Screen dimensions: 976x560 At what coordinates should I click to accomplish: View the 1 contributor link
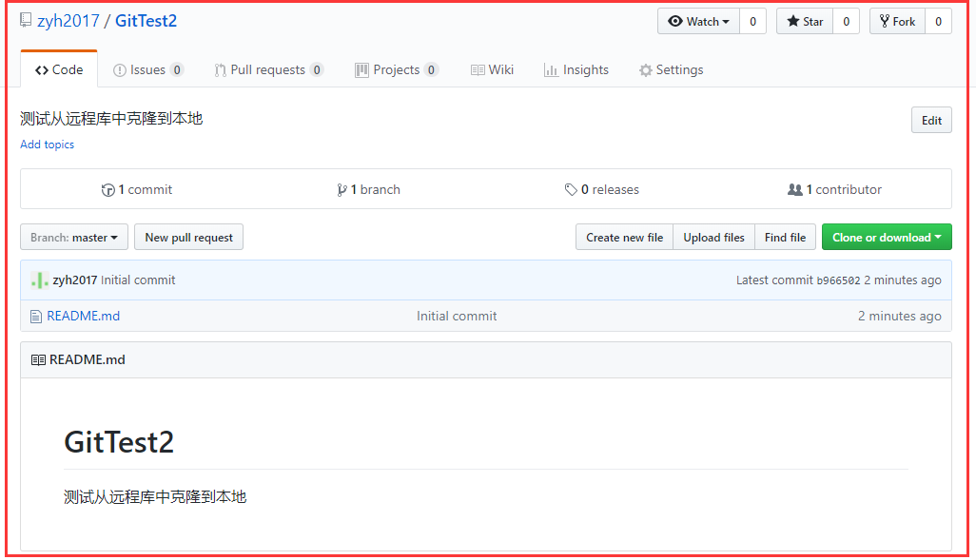(x=834, y=189)
